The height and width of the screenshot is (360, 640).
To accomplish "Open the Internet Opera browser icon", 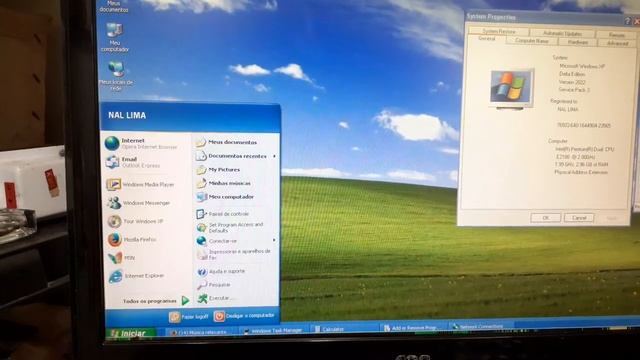I will tap(112, 143).
